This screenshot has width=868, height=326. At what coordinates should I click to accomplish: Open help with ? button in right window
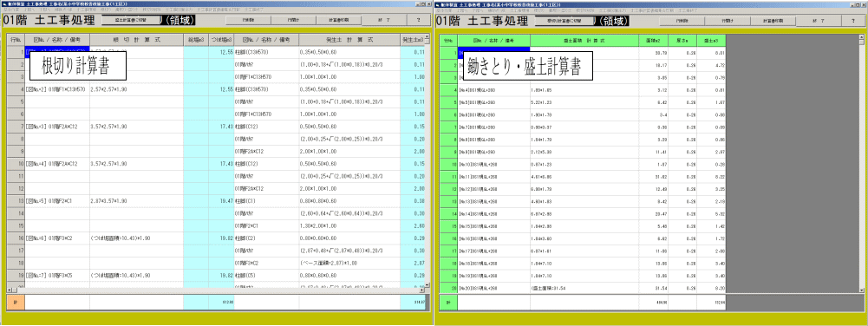(x=853, y=20)
